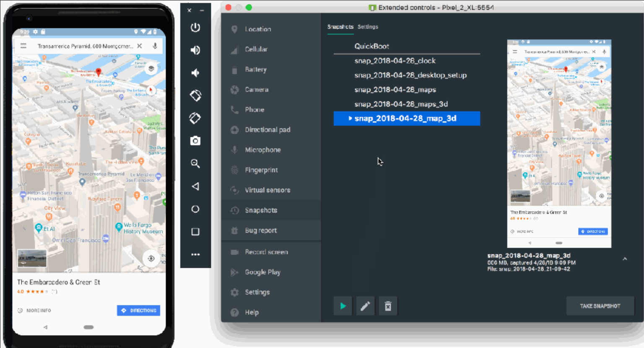
Task: Open the Fingerprint panel
Action: click(x=271, y=170)
